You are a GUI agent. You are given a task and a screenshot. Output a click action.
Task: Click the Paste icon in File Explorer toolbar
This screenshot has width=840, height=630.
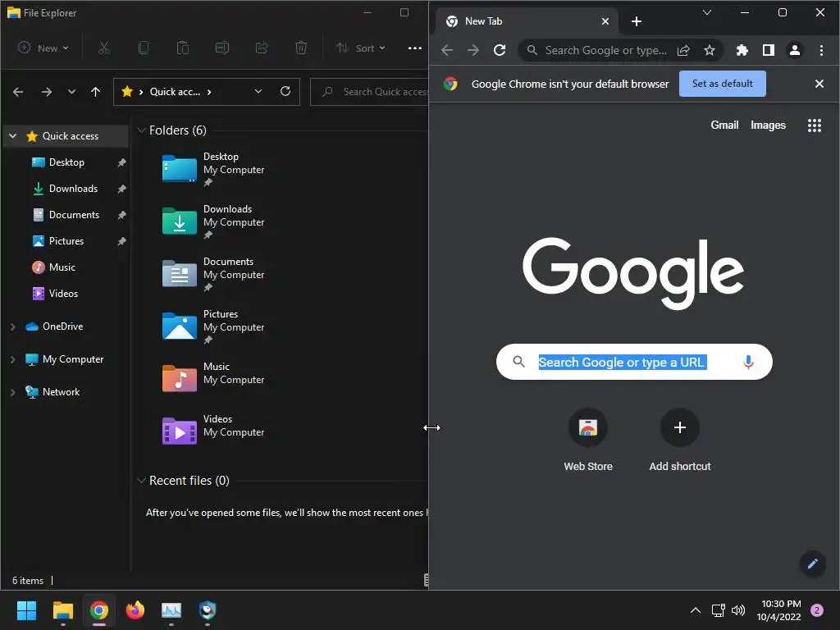(183, 48)
